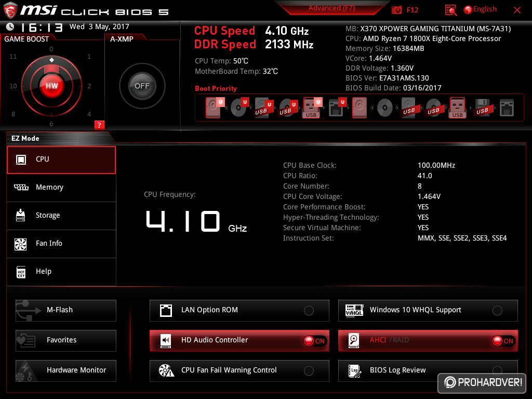Select the UEFI network boot device
This screenshot has height=399, width=532.
tap(337, 108)
